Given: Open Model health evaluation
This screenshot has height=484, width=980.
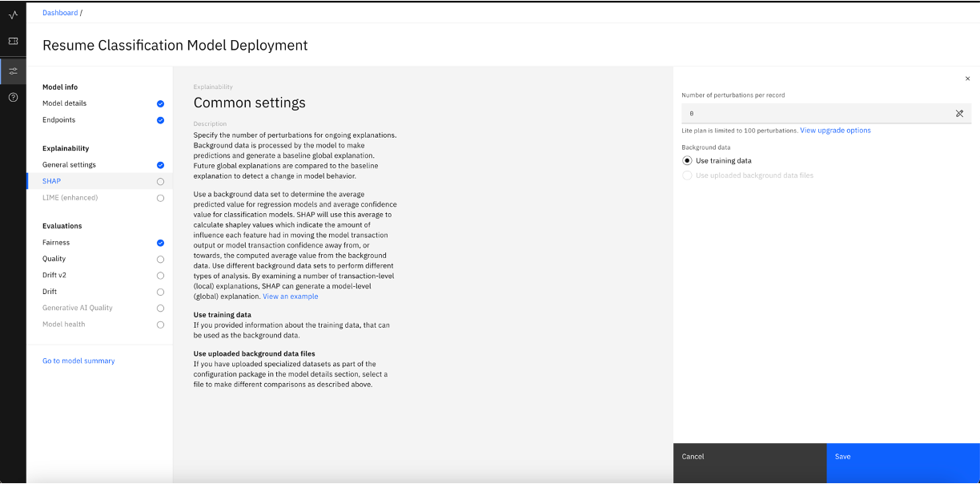Looking at the screenshot, I should (x=63, y=325).
